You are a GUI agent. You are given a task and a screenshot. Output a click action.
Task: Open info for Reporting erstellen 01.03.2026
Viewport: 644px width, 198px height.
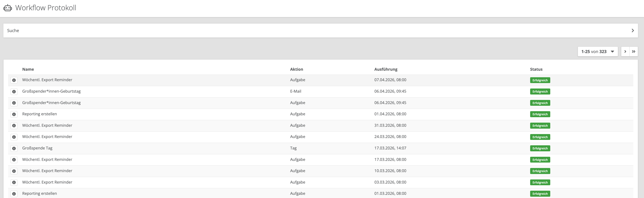click(x=14, y=194)
